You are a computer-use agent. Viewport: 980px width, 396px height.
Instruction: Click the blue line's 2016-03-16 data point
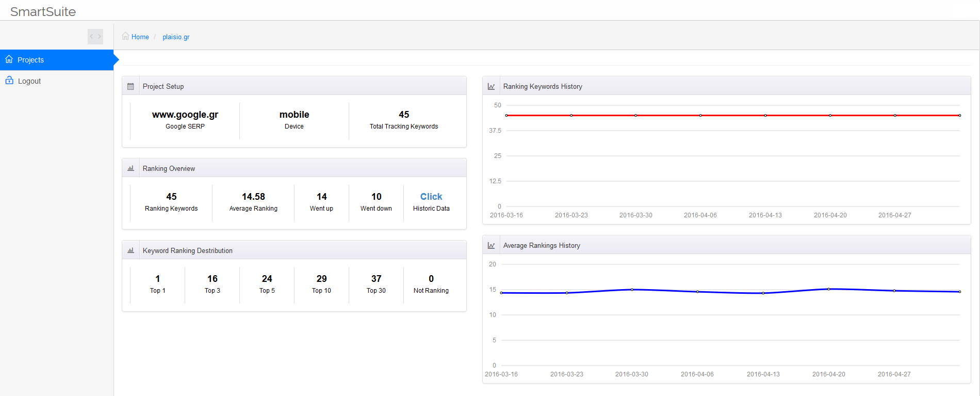click(501, 293)
